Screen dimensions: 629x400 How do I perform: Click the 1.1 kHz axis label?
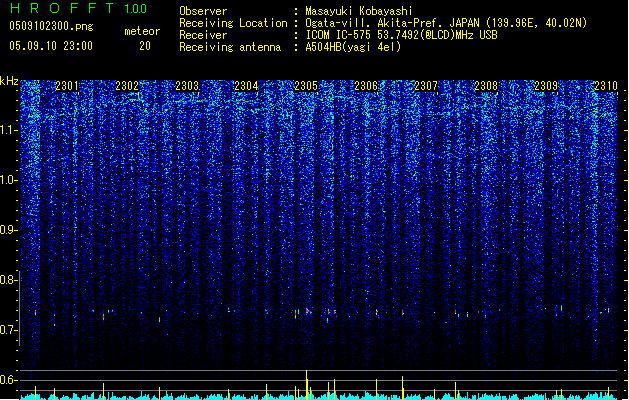[x=9, y=130]
